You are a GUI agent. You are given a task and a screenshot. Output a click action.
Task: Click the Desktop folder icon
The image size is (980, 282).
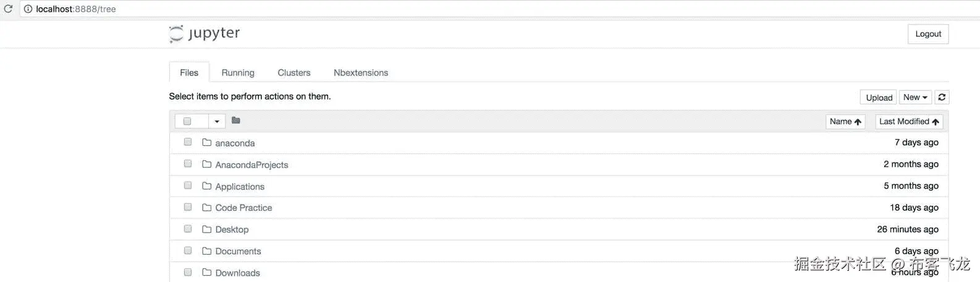pos(207,229)
